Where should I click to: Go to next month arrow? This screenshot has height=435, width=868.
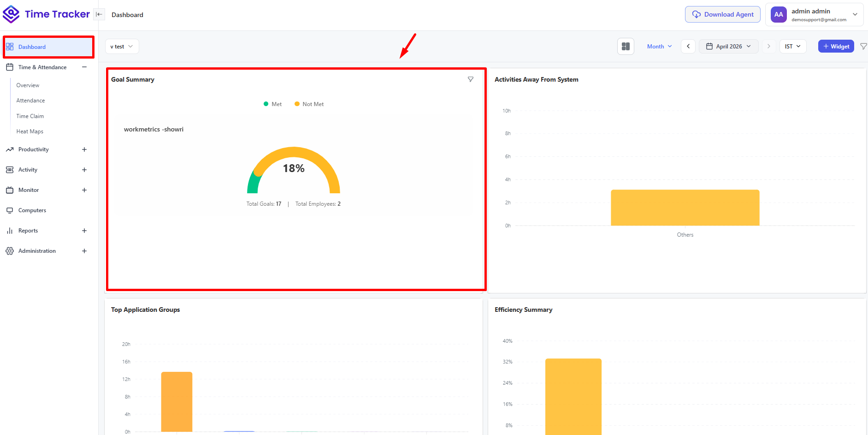(x=768, y=47)
